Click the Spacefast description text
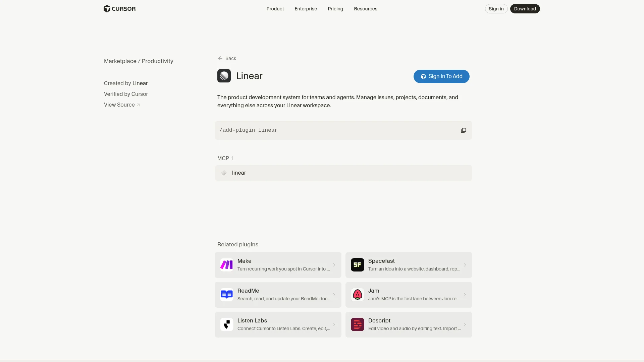Viewport: 644px width, 362px height. [414, 269]
